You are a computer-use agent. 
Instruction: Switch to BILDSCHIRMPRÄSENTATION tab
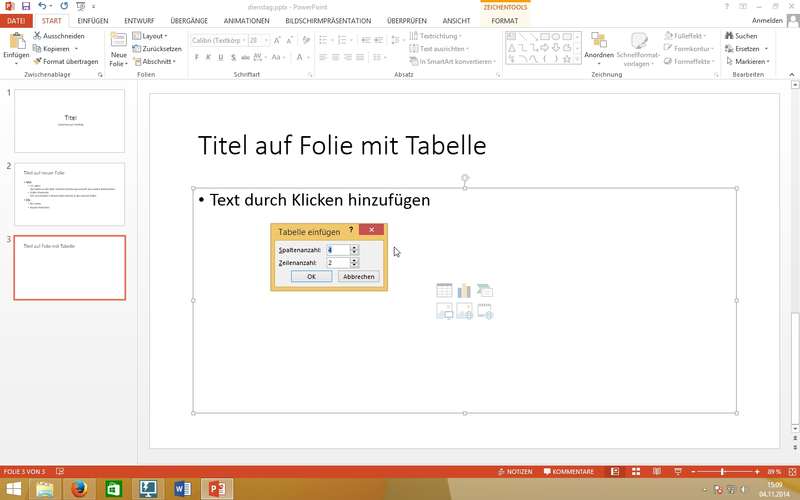(x=328, y=21)
